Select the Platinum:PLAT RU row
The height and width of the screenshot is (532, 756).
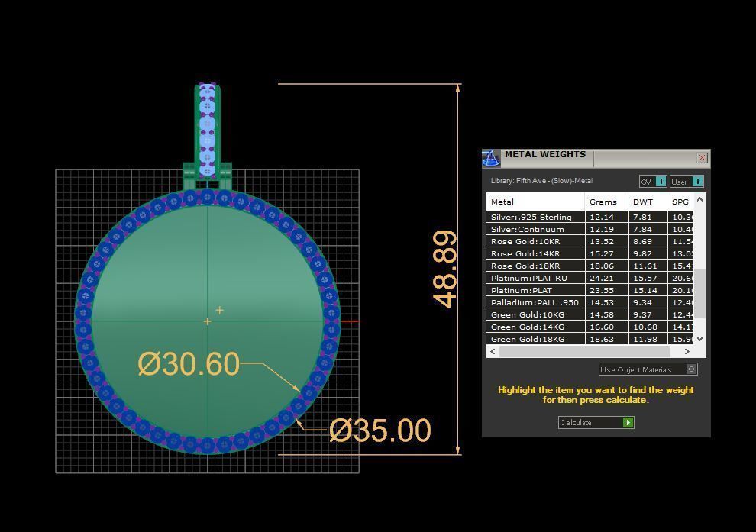click(590, 278)
